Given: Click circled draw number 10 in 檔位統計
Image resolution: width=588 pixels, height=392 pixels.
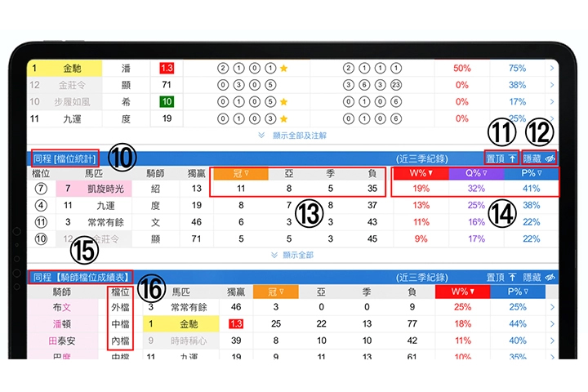Looking at the screenshot, I should click(x=41, y=239).
